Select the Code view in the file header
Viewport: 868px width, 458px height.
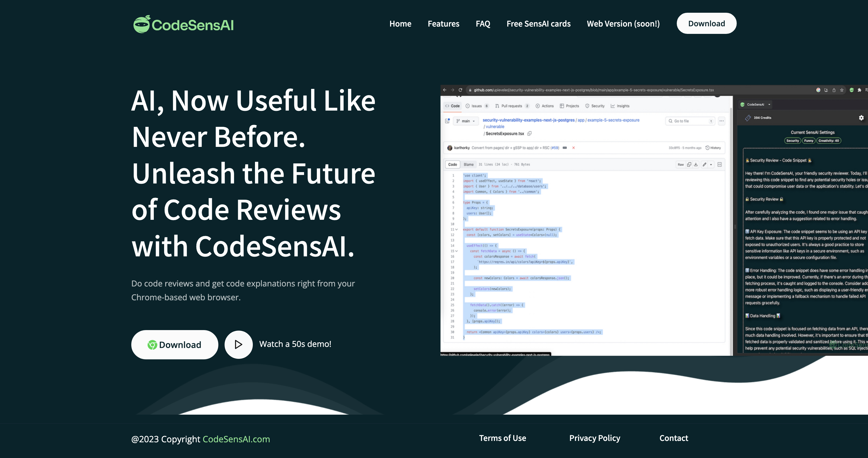pos(452,164)
